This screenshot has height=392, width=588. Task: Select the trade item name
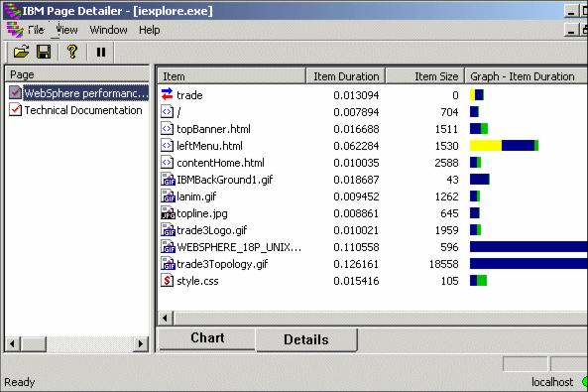(x=189, y=95)
